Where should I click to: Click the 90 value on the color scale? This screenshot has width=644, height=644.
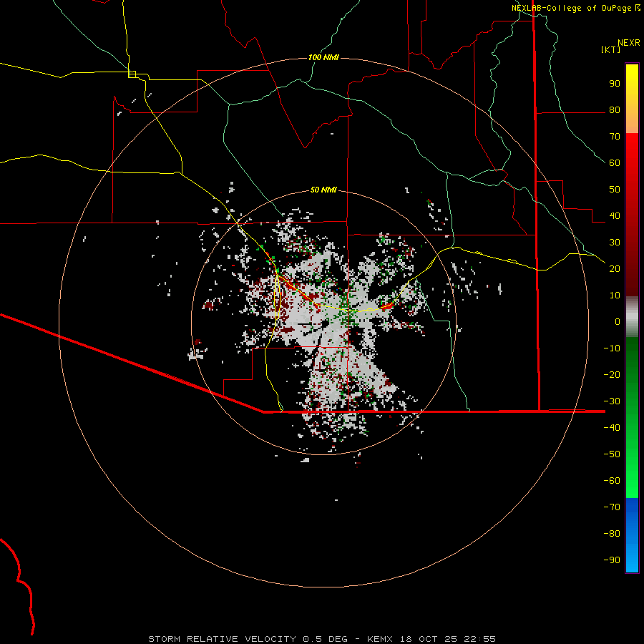pyautogui.click(x=615, y=84)
